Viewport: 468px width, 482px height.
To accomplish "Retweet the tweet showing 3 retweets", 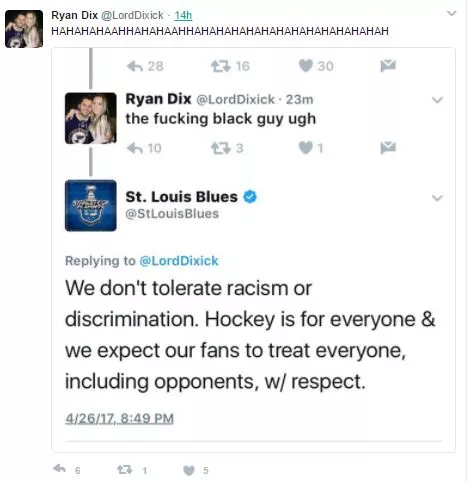I will [221, 148].
